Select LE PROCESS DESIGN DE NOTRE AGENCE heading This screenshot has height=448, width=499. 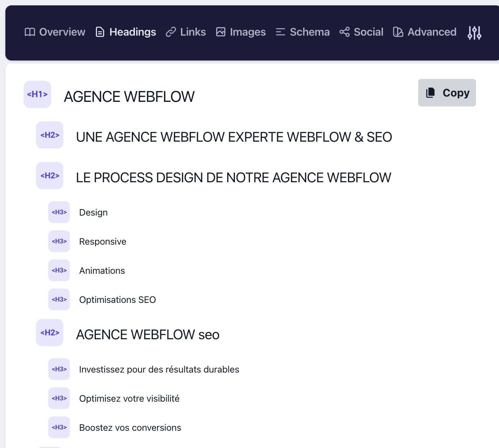click(x=233, y=178)
